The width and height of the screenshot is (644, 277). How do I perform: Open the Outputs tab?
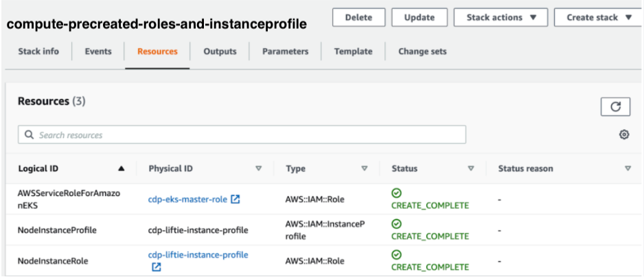click(x=220, y=52)
